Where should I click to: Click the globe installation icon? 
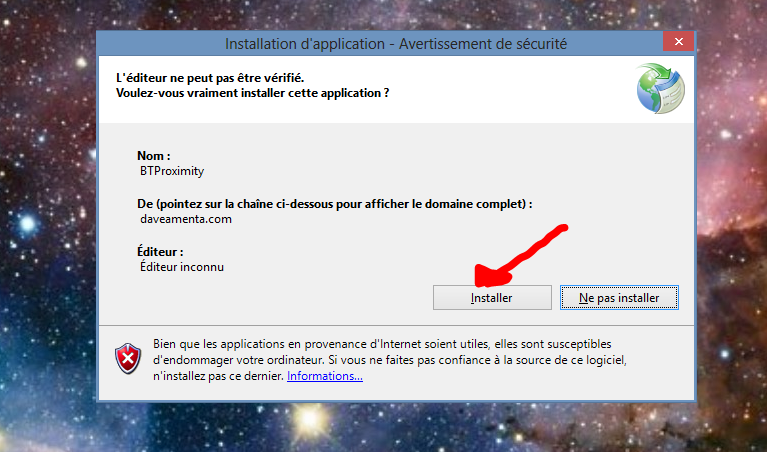[x=661, y=88]
